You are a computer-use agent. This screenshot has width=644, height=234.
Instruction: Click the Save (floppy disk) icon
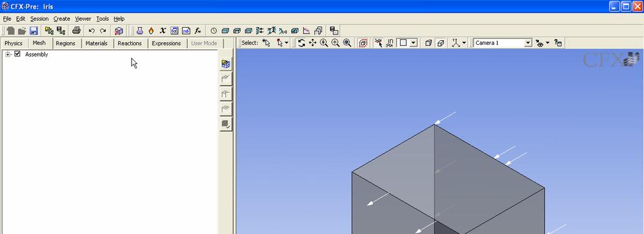[x=34, y=31]
